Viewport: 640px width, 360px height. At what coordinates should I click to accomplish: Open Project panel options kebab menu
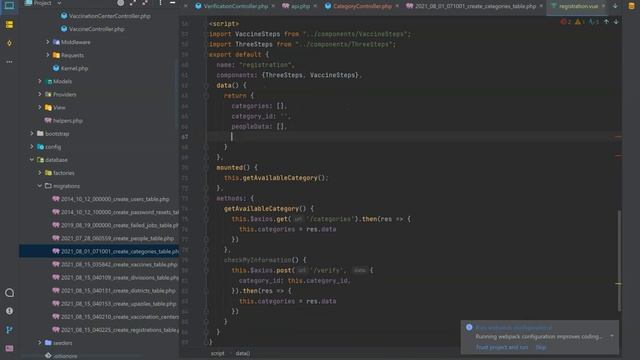(160, 3)
